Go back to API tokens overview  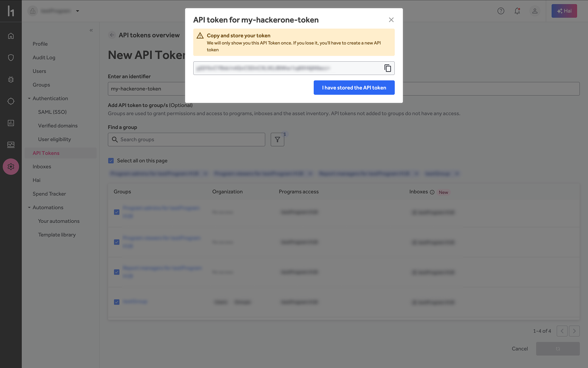112,35
